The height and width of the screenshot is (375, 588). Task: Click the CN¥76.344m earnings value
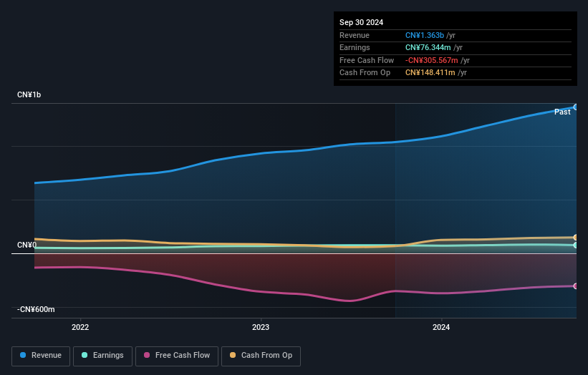[428, 47]
